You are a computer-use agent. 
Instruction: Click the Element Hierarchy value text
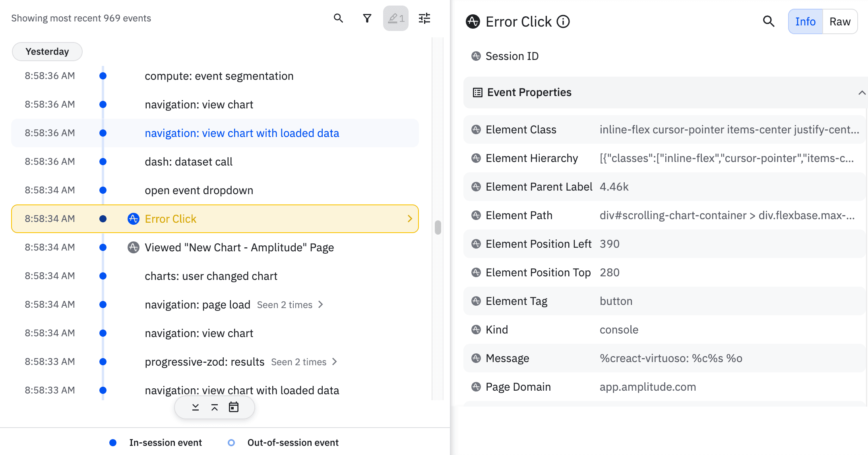coord(727,158)
